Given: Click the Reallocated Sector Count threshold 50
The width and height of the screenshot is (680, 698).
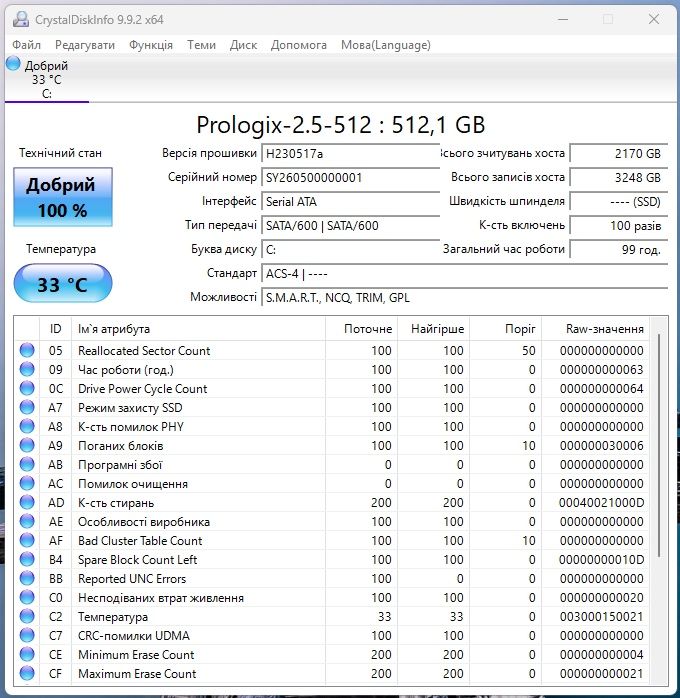Looking at the screenshot, I should 529,351.
